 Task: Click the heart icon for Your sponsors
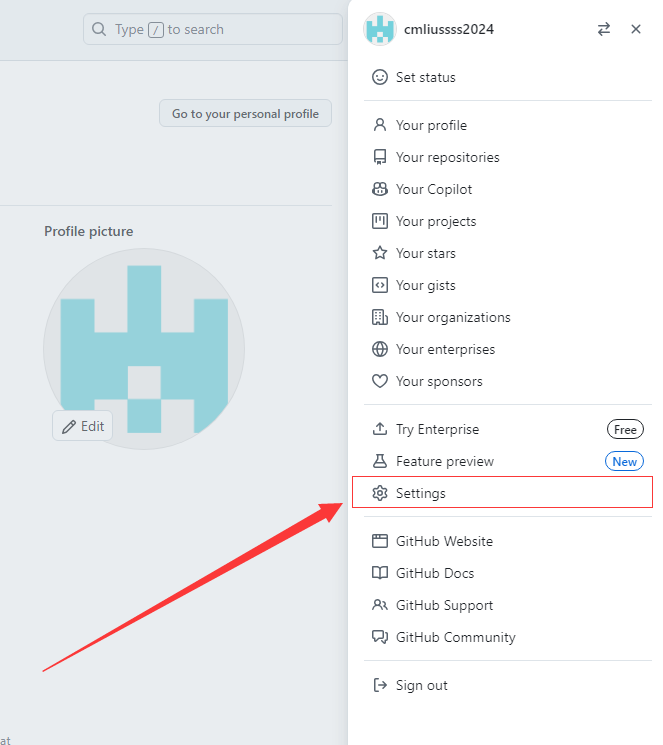[379, 381]
